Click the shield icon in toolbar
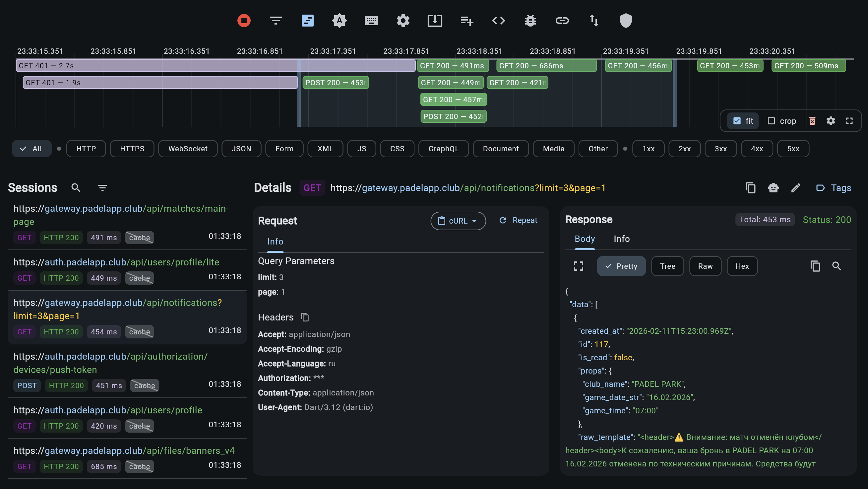This screenshot has width=868, height=489. point(625,21)
